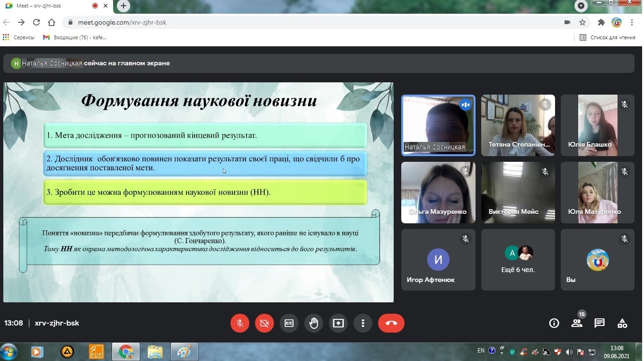Toggle captions with the CC button
Viewport: 644px width, 361px height.
pos(289,323)
